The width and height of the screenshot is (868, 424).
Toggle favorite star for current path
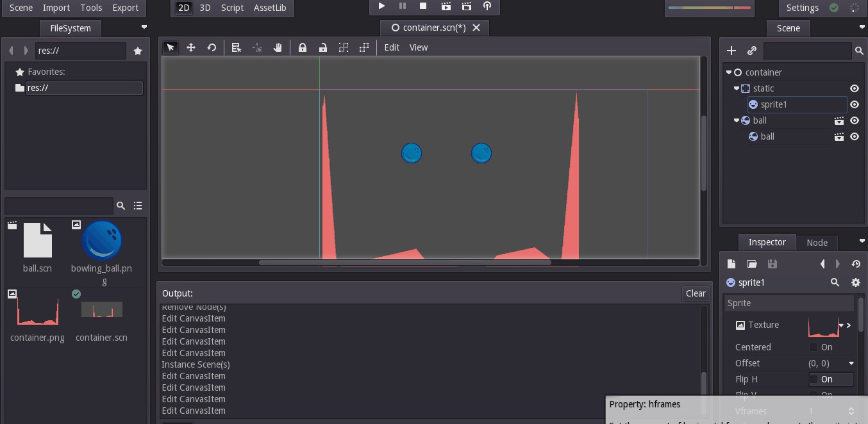[137, 51]
